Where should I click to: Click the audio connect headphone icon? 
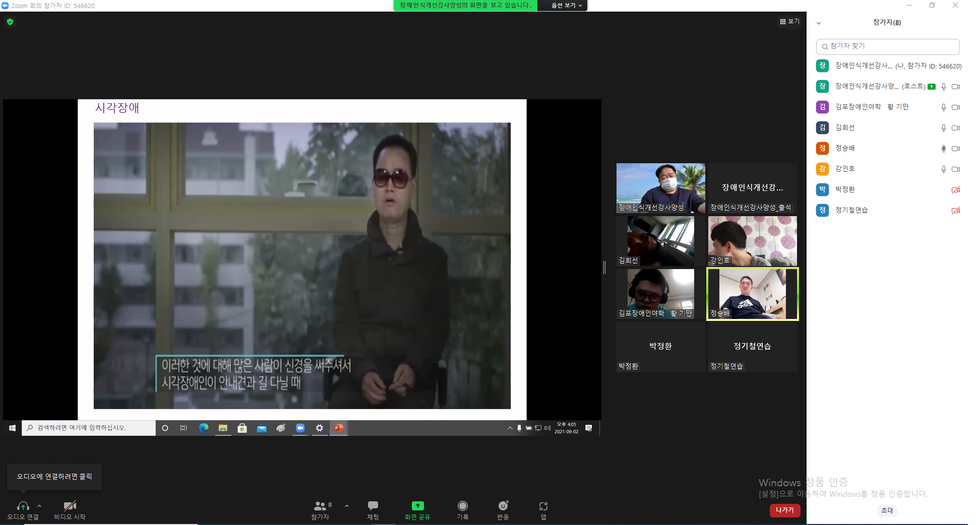(23, 506)
